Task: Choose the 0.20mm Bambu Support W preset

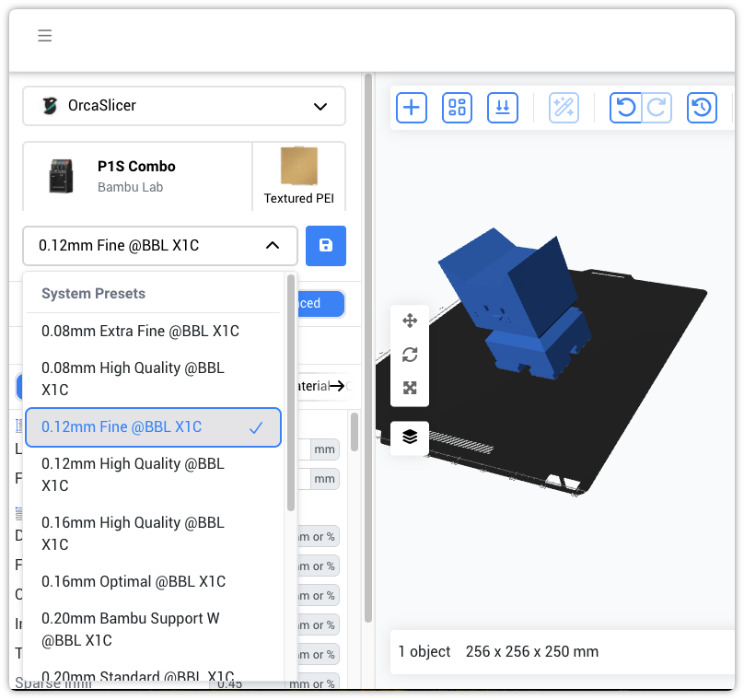Action: [x=129, y=629]
